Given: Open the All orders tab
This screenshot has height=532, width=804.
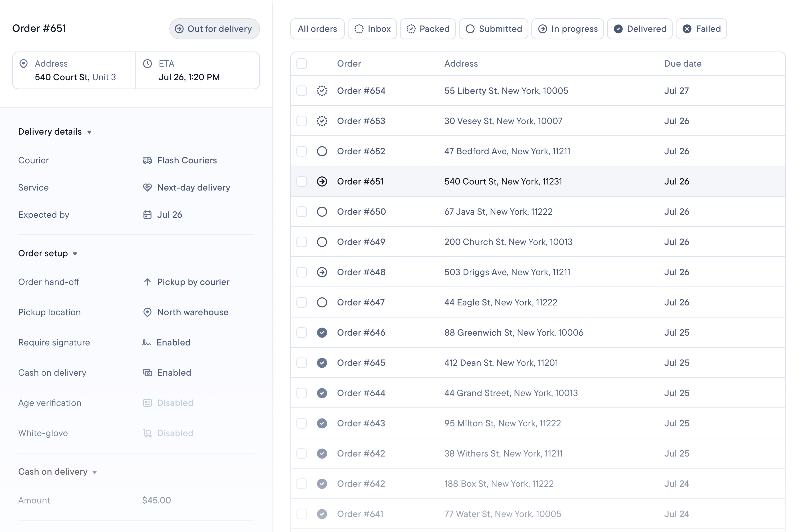Looking at the screenshot, I should click(317, 29).
